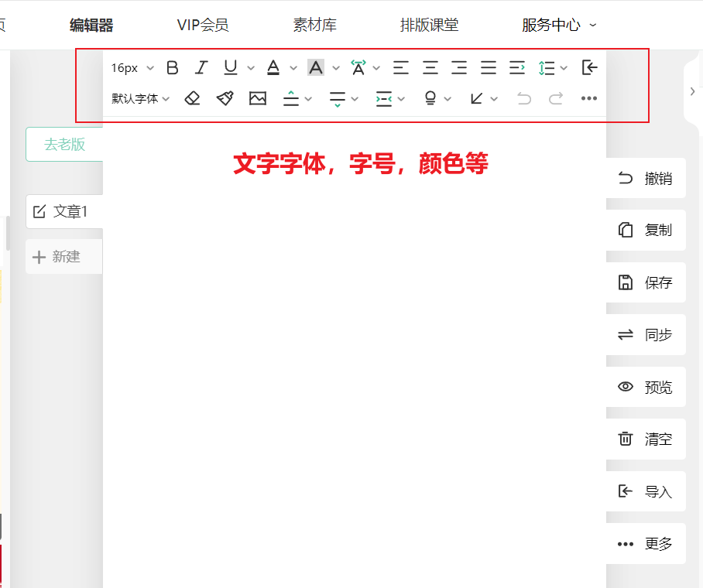Screen dimensions: 703x588
Task: Toggle bold text formatting
Action: 173,68
